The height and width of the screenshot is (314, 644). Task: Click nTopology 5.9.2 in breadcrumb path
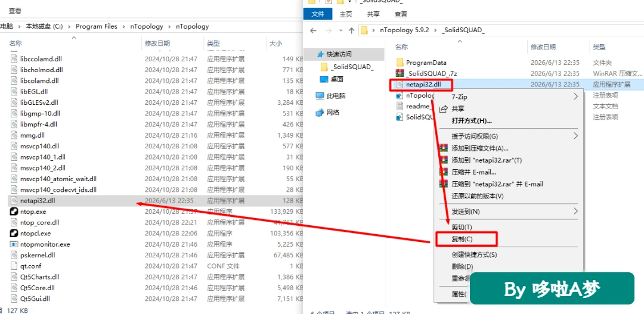(404, 30)
